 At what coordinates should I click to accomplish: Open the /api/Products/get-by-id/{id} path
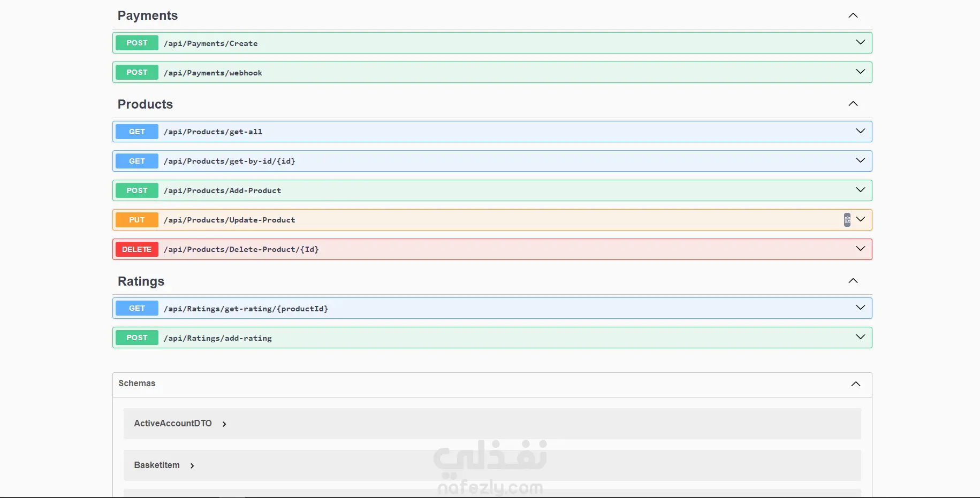coord(230,161)
